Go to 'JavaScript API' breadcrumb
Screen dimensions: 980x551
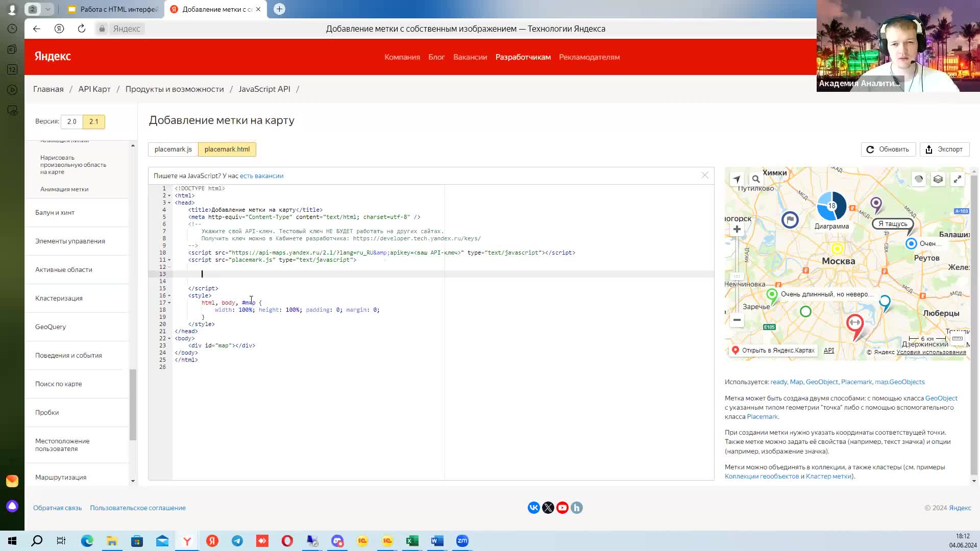point(264,89)
